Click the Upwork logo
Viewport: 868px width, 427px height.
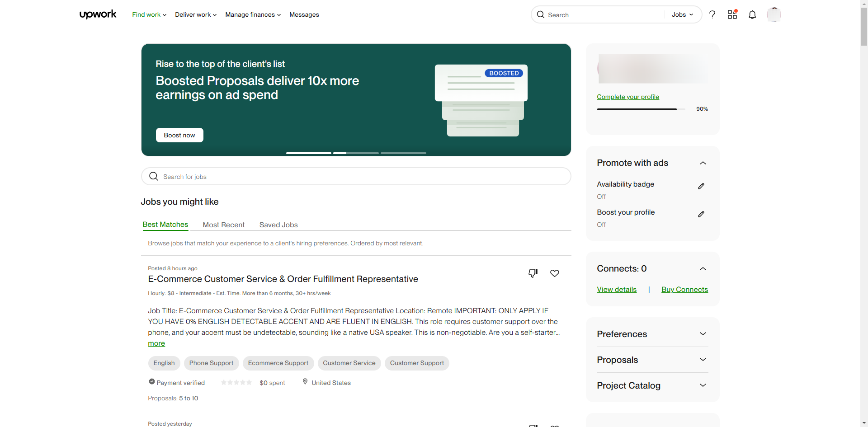click(98, 14)
